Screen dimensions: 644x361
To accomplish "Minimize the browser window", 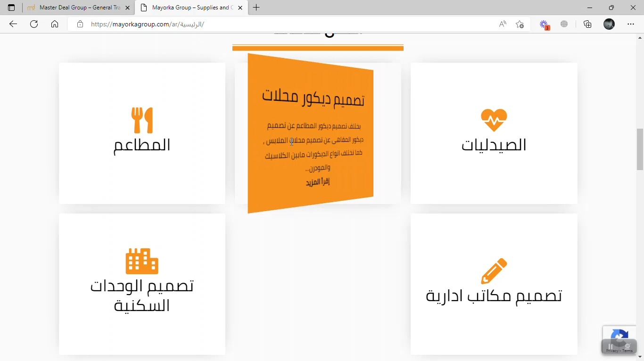I will [590, 8].
